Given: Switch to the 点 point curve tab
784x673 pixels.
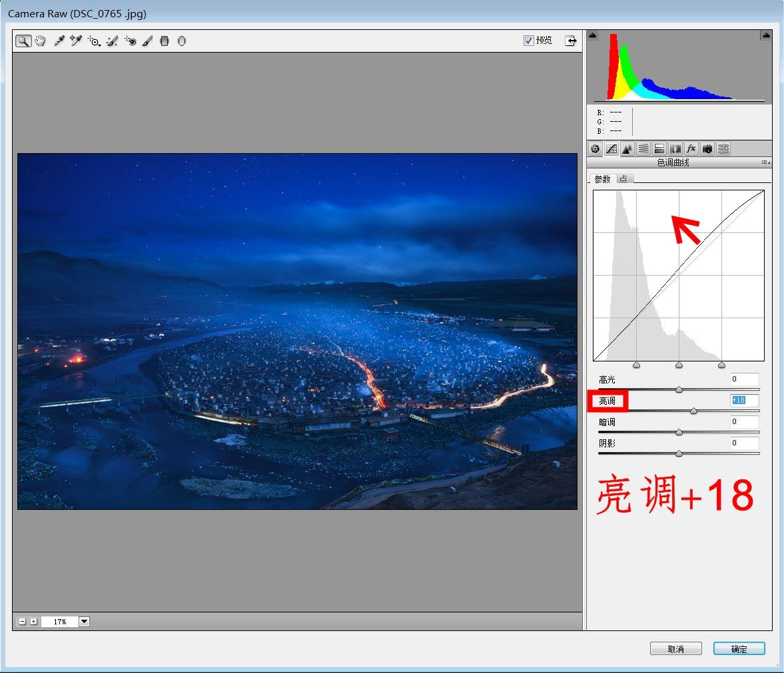Looking at the screenshot, I should (623, 179).
